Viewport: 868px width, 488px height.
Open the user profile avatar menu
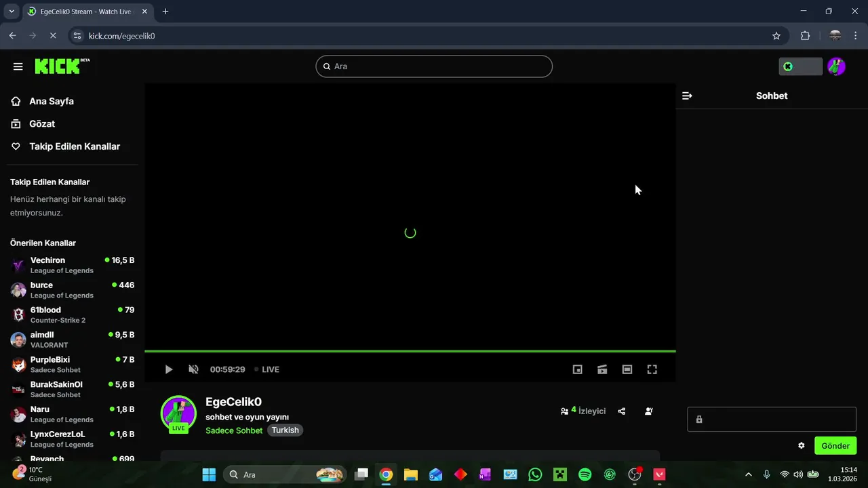[x=836, y=66]
